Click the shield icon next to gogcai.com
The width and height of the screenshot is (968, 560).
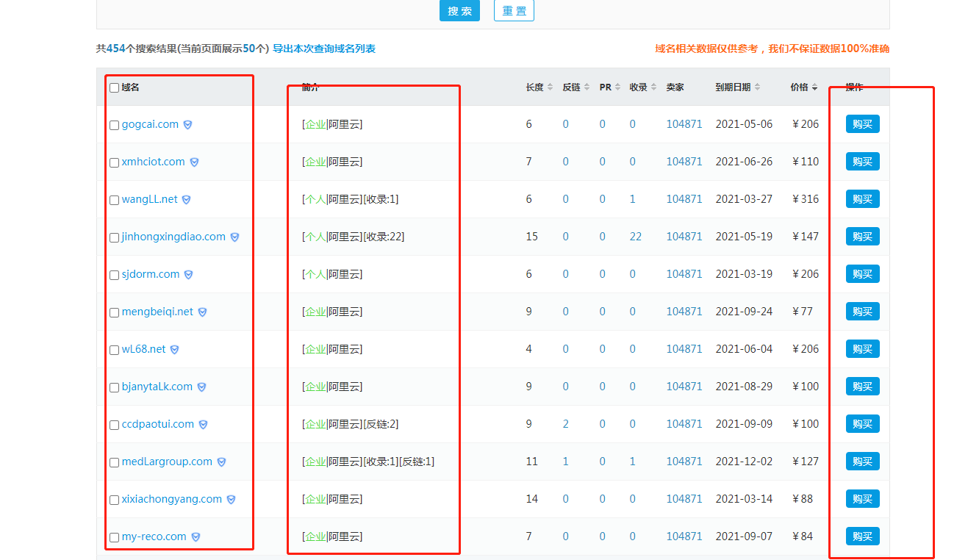[x=187, y=125]
